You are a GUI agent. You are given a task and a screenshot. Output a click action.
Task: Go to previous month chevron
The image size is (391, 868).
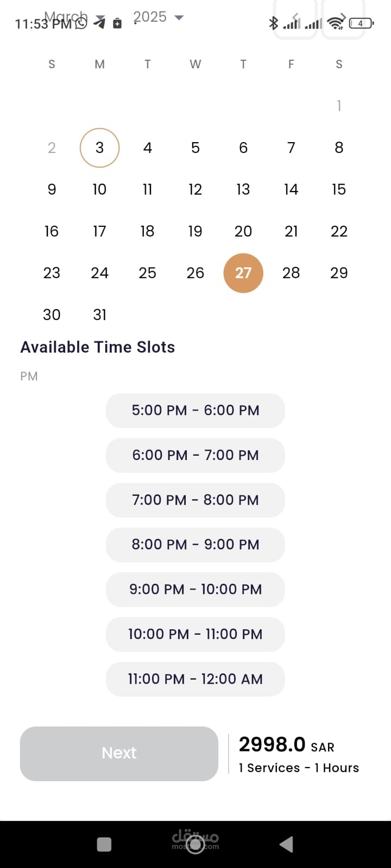(x=295, y=18)
